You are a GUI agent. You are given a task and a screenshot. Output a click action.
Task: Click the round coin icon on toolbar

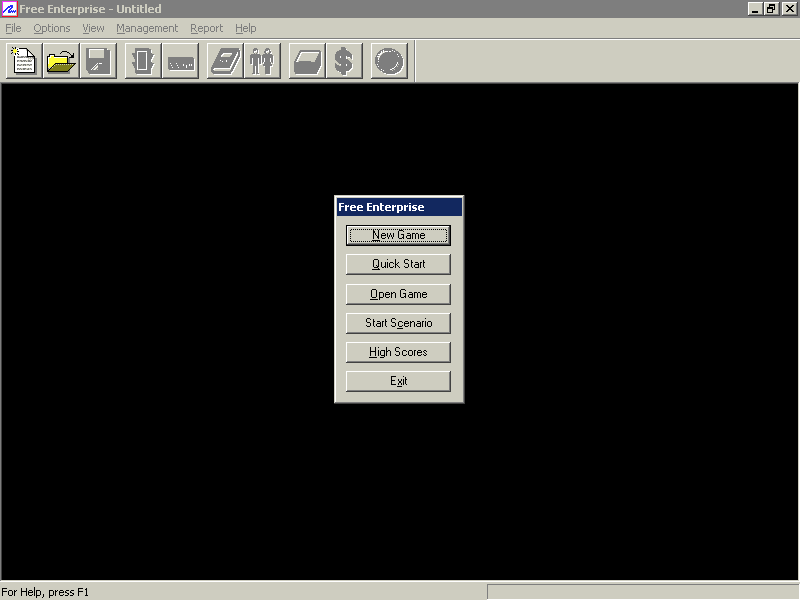tap(387, 61)
